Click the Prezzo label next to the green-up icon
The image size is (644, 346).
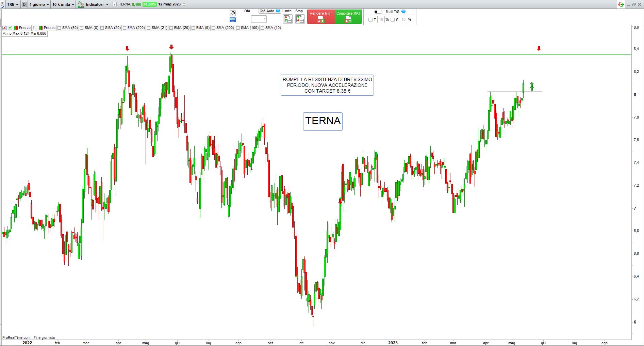(x=25, y=28)
